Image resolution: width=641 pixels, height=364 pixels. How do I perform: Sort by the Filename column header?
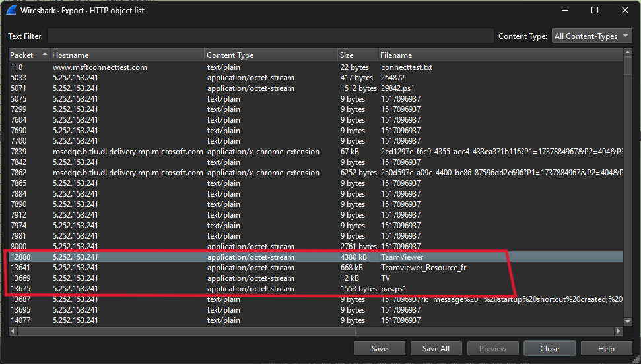498,55
